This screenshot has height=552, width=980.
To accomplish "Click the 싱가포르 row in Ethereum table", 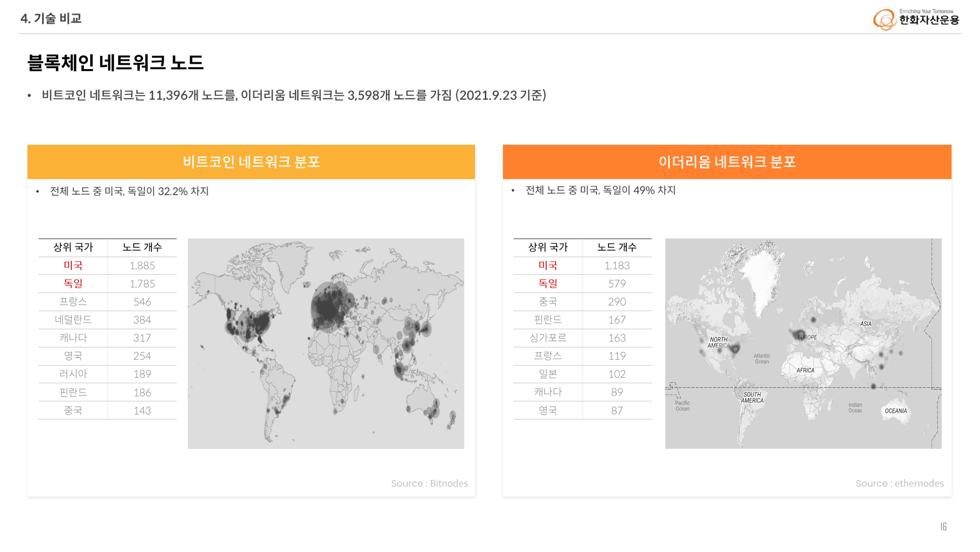I will click(x=548, y=338).
